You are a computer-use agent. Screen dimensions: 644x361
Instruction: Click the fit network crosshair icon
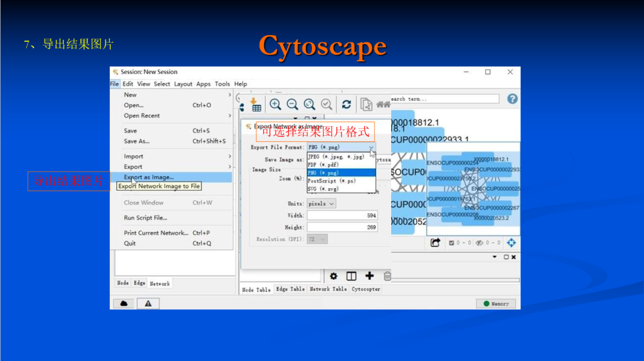[x=512, y=242]
